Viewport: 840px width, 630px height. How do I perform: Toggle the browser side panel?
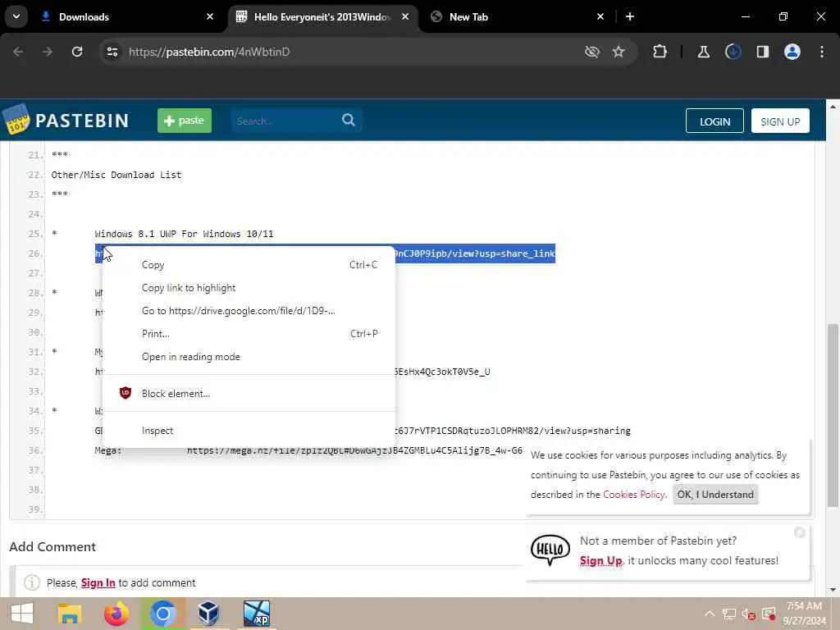point(762,52)
